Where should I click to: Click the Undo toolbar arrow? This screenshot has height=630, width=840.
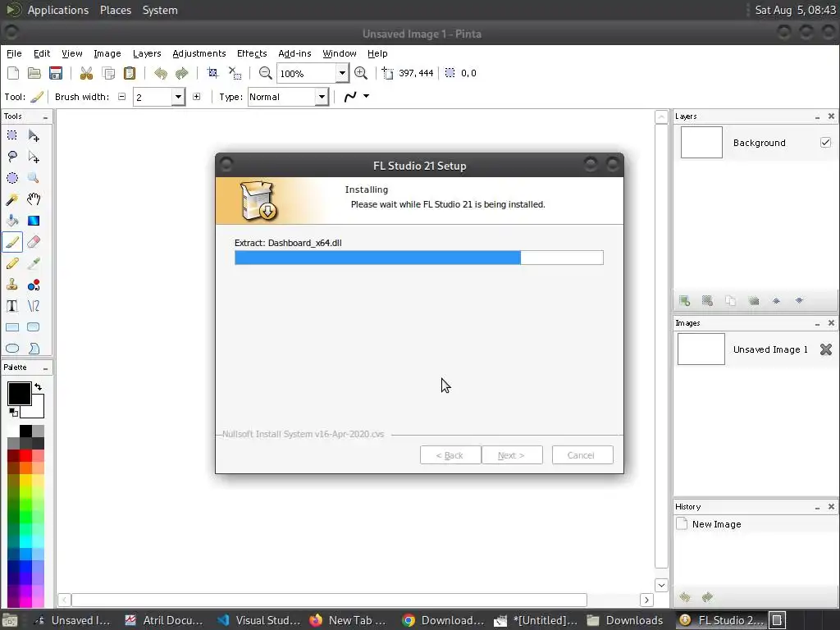tap(161, 73)
